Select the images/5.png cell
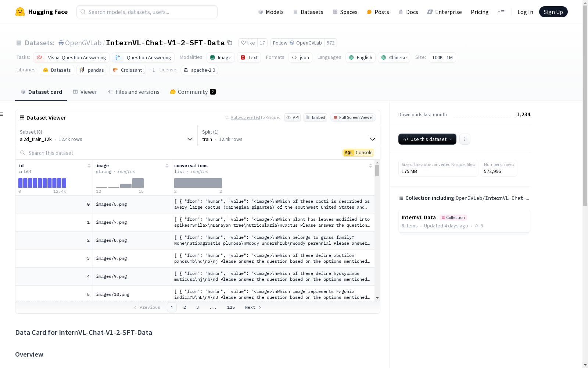Viewport: 588px width, 368px height. click(132, 204)
